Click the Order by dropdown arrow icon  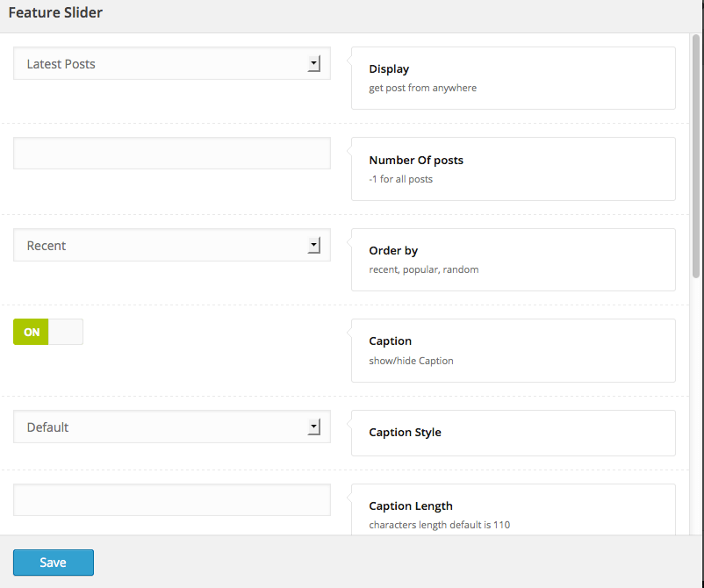[313, 246]
